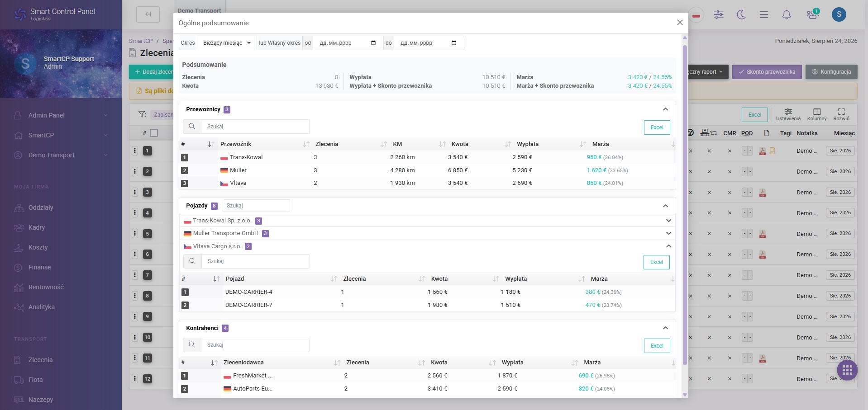This screenshot has height=410, width=868.
Task: Open the Bieżący miesiąc period dropdown
Action: (227, 43)
